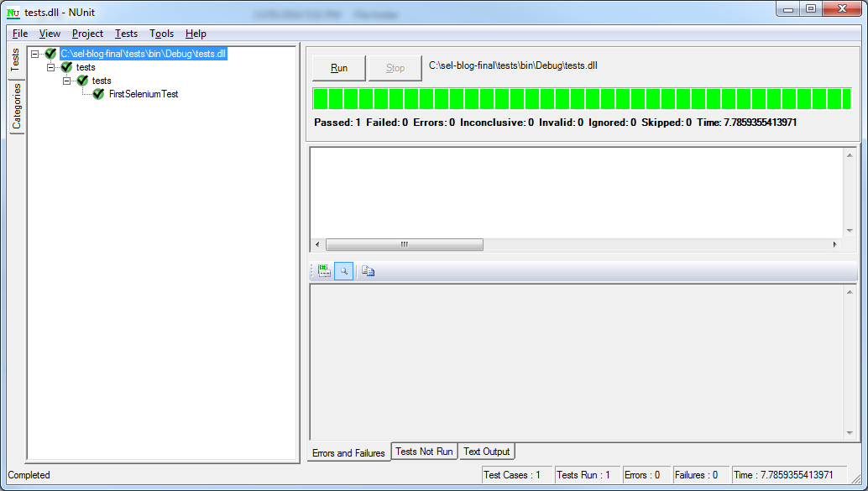This screenshot has height=491, width=868.
Task: Click the 'Errors : 0' status bar panel
Action: click(x=646, y=475)
